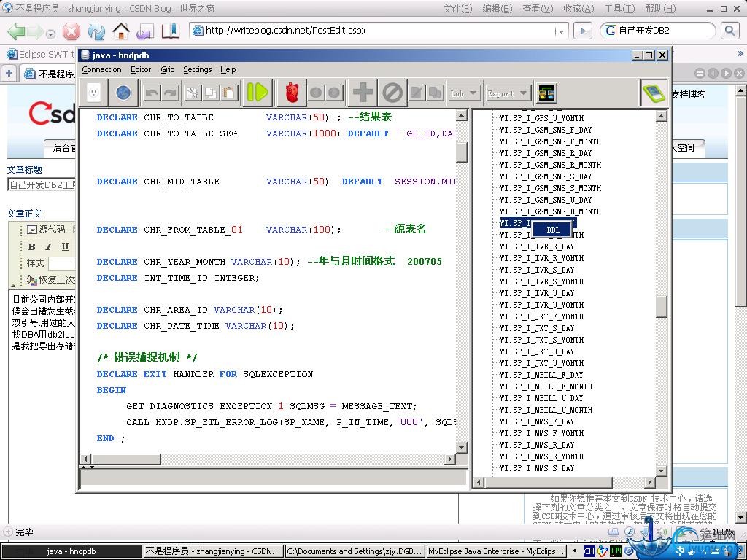This screenshot has height=560, width=747.
Task: Open the Lob dropdown
Action: tap(463, 93)
